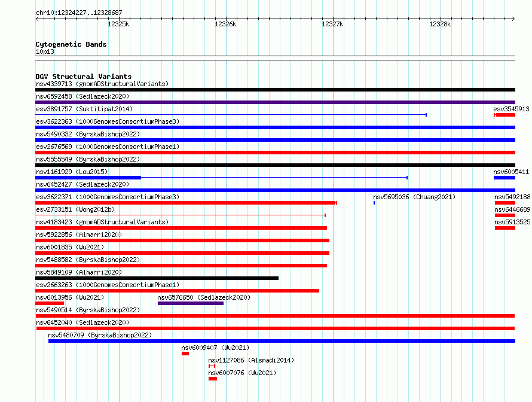Click the esv3891757 Suktitipat2014 label
The width and height of the screenshot is (532, 402).
coord(84,109)
